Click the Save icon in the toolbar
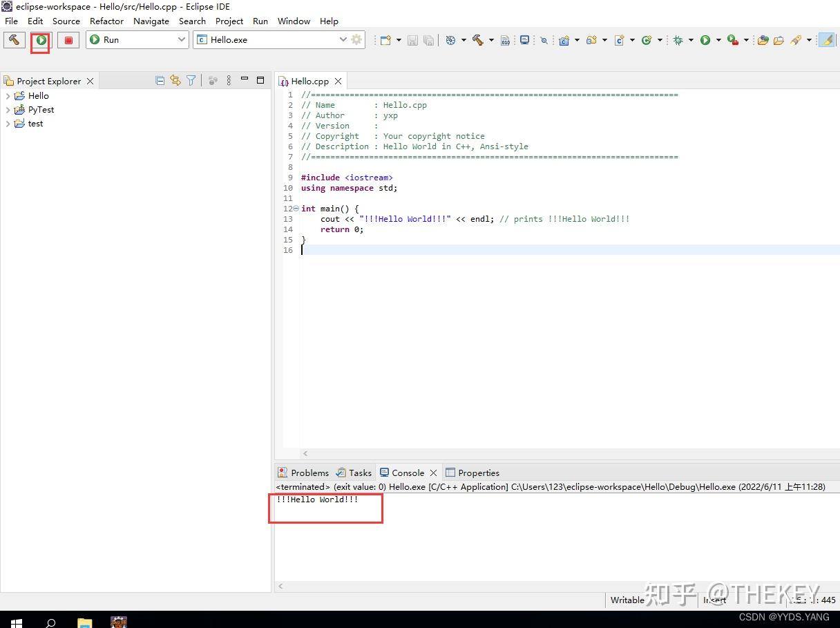The image size is (840, 628). (x=412, y=40)
